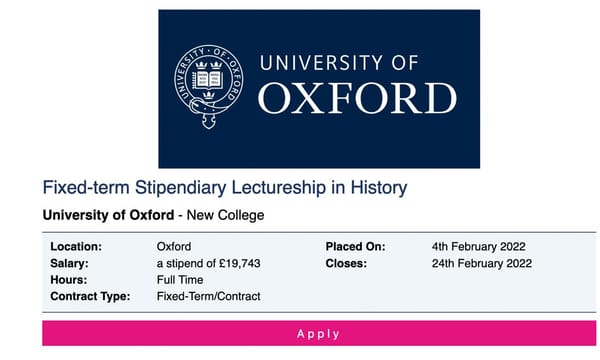Click the OXFORD wordmark in the logo
Viewport: 600px width, 360px height.
pos(357,98)
